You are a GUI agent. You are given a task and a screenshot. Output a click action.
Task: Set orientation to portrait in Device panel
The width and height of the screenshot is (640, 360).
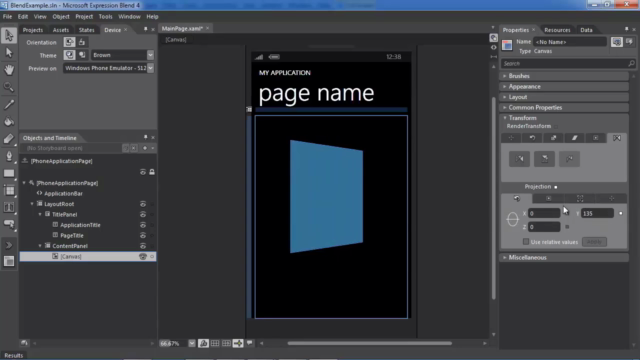coord(69,42)
